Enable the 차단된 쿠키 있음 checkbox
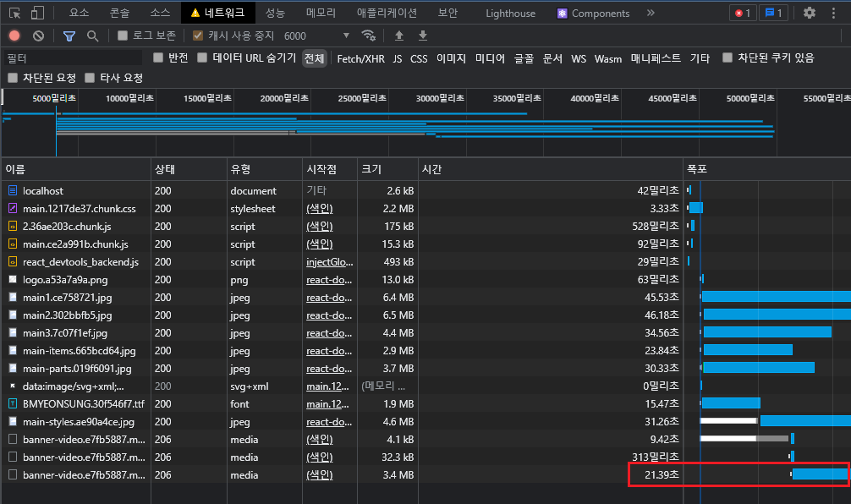This screenshot has width=851, height=504. (x=727, y=58)
